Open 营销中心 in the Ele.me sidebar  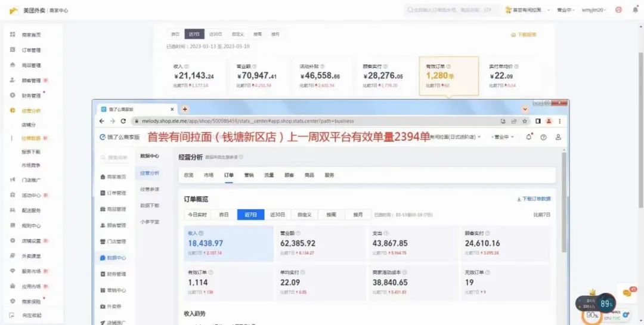(x=114, y=290)
